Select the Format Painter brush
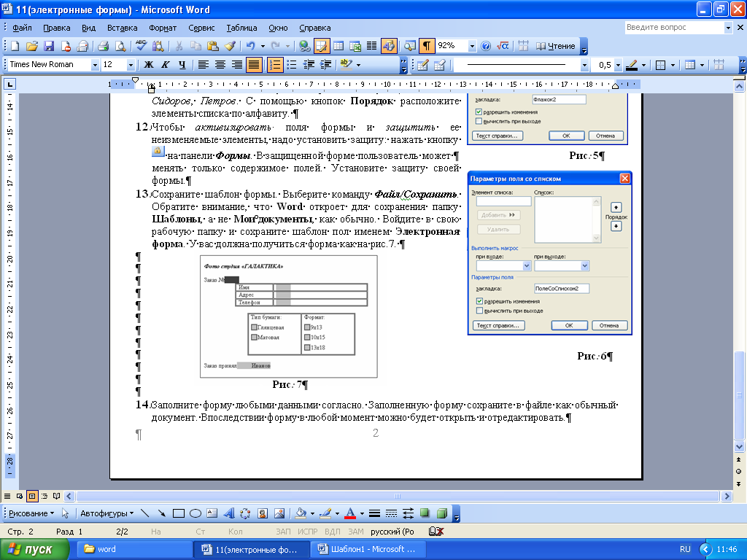The width and height of the screenshot is (747, 560). pos(230,46)
